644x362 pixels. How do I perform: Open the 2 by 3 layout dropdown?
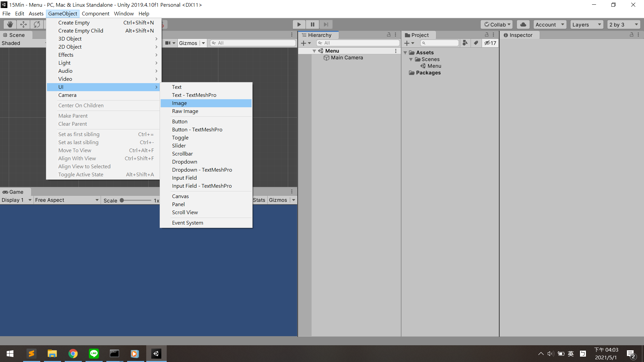[623, 24]
